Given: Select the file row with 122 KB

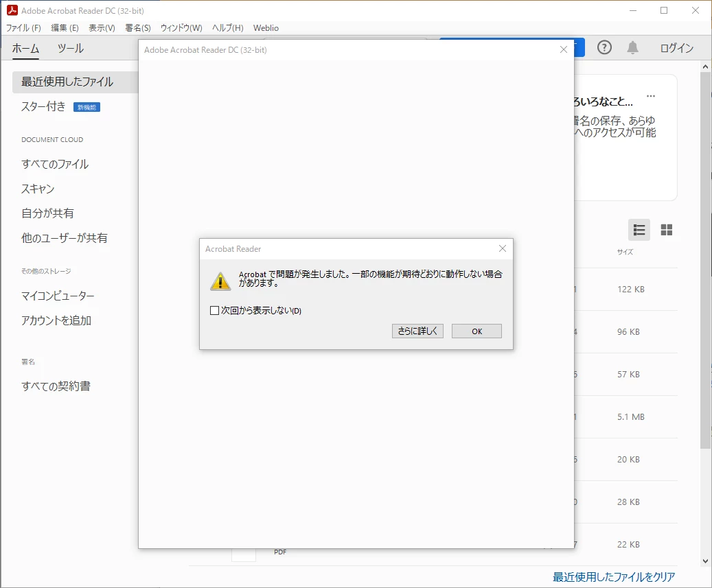Looking at the screenshot, I should (x=625, y=289).
